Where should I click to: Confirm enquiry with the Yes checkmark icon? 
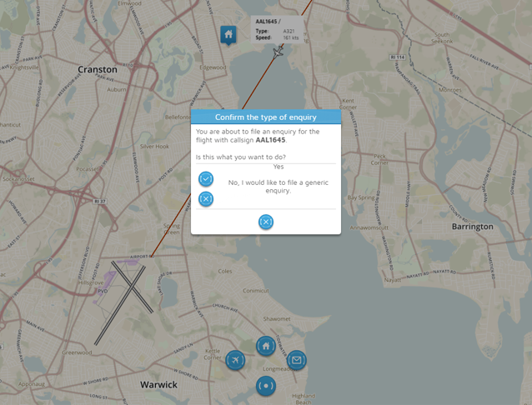[x=206, y=179]
